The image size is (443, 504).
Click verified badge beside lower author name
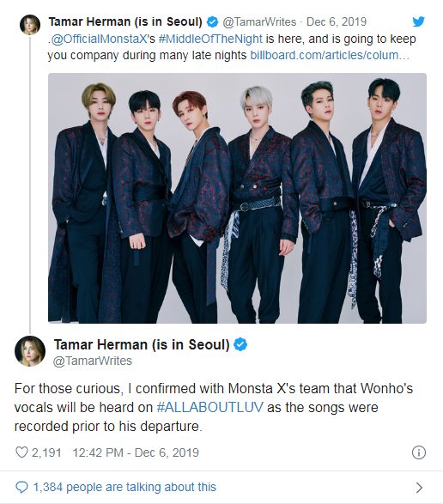coord(240,344)
